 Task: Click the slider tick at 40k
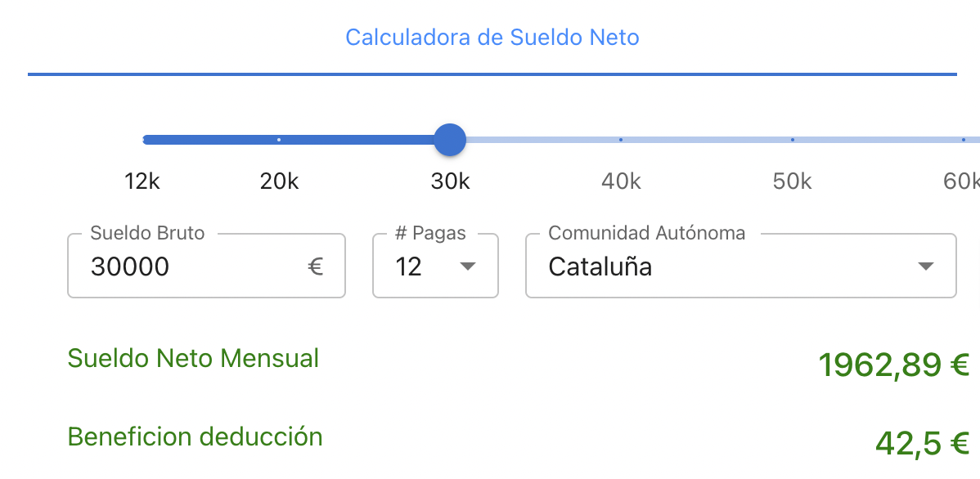(621, 140)
